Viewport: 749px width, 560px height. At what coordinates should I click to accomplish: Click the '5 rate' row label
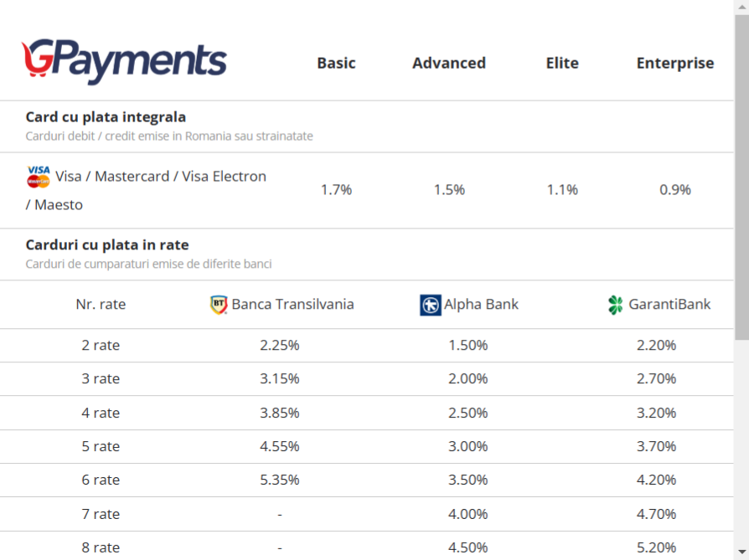(x=101, y=446)
